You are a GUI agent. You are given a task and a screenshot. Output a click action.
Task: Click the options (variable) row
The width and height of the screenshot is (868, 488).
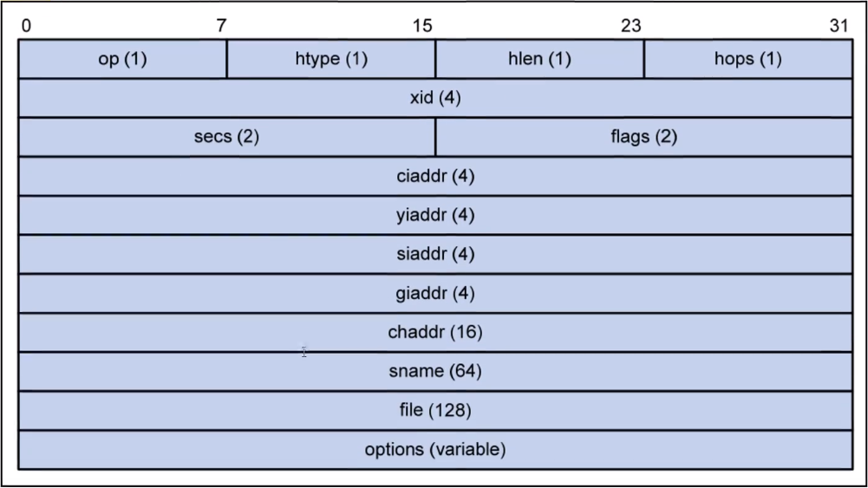tap(435, 449)
